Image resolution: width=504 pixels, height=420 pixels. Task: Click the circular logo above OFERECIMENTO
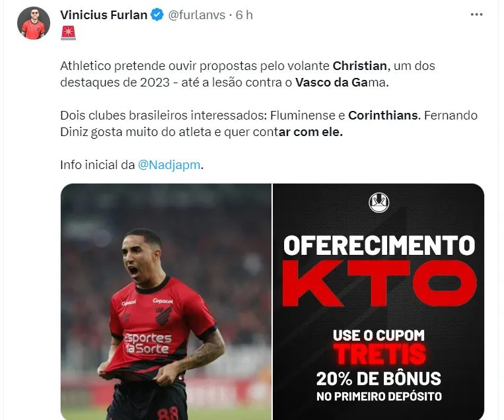pyautogui.click(x=379, y=203)
